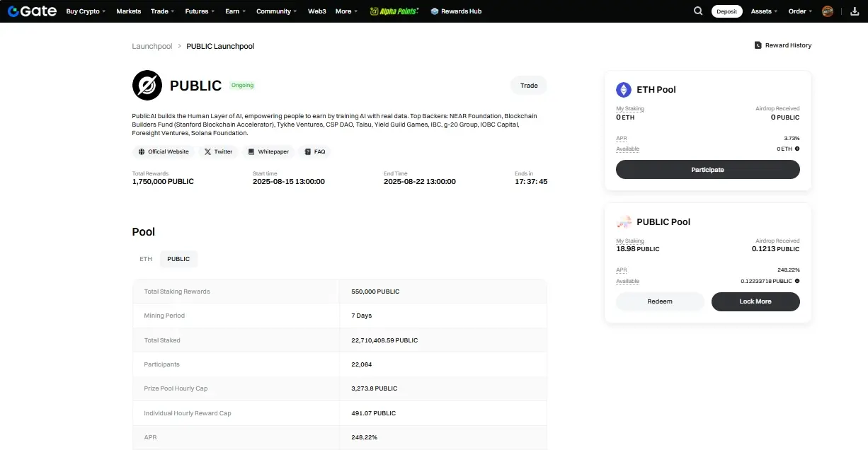
Task: Open the Official Website link
Action: point(164,151)
